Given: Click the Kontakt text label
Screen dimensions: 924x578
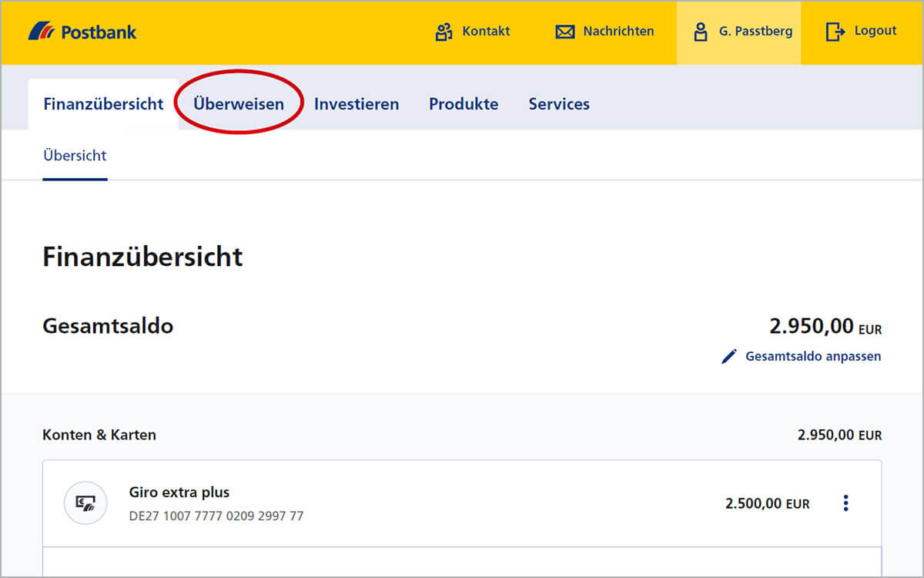Looking at the screenshot, I should [x=486, y=32].
